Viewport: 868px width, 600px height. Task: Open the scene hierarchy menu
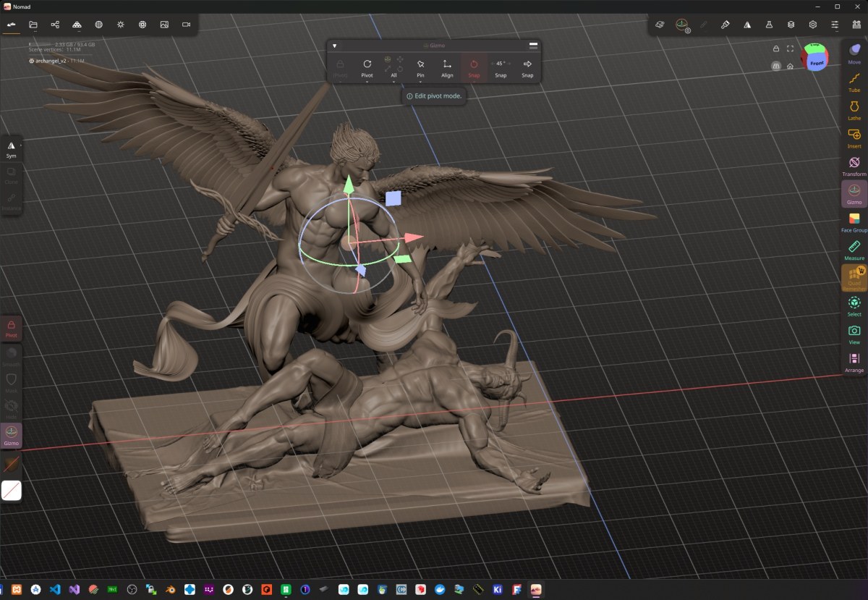55,25
